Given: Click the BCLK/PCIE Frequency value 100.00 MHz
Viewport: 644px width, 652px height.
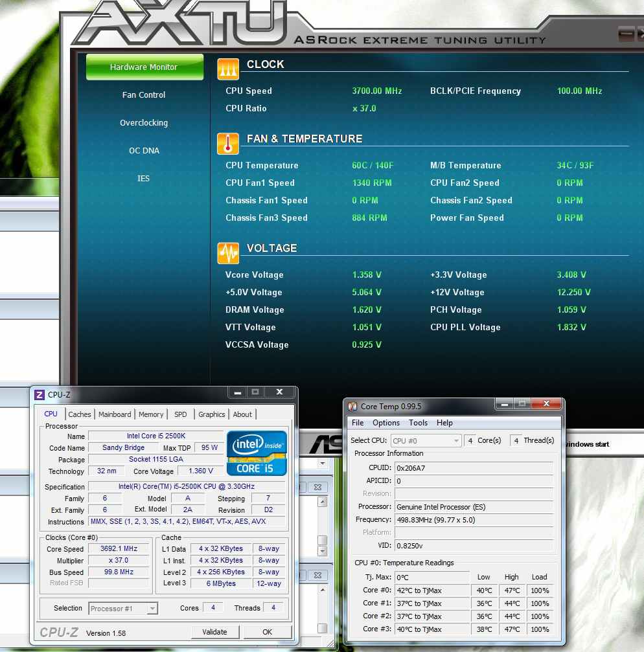Looking at the screenshot, I should point(579,91).
